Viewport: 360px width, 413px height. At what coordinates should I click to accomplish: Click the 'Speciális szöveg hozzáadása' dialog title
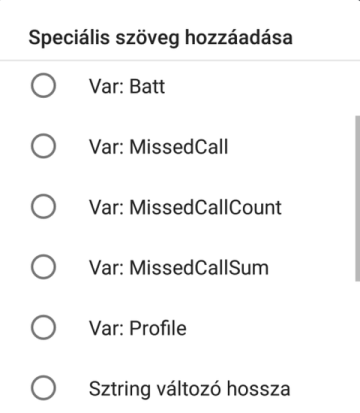pos(160,37)
